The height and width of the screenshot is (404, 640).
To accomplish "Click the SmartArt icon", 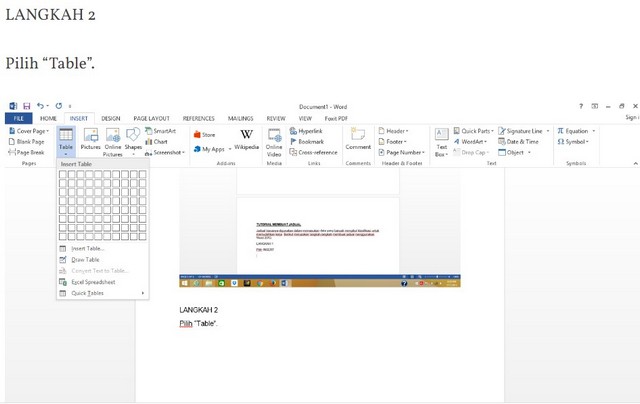I will [x=160, y=131].
